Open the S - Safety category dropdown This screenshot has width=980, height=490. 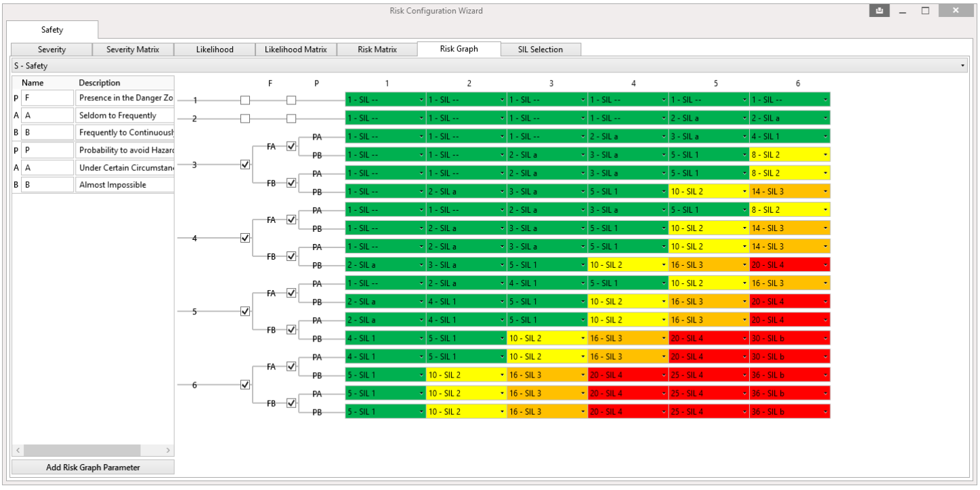(x=490, y=66)
